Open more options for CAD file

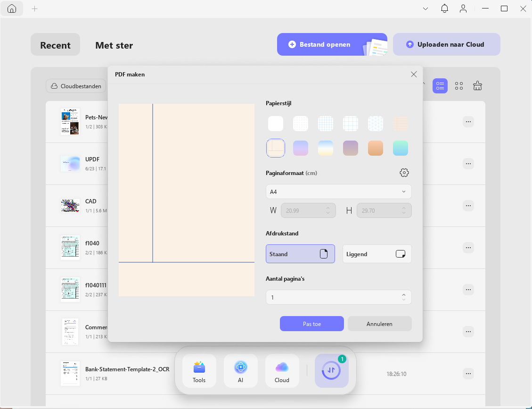[x=468, y=206]
